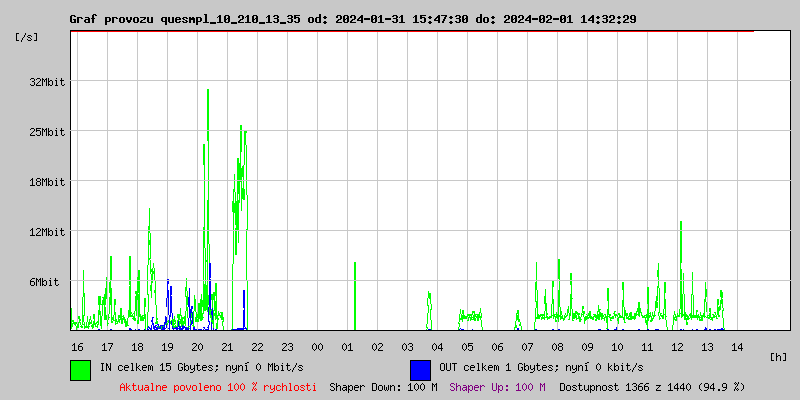Click the purple 'Shaper Up: 100 M' text
800x400 pixels.
497,387
